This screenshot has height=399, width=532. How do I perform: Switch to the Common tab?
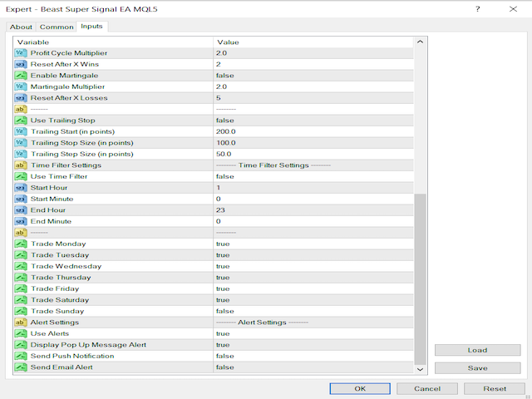coord(57,27)
